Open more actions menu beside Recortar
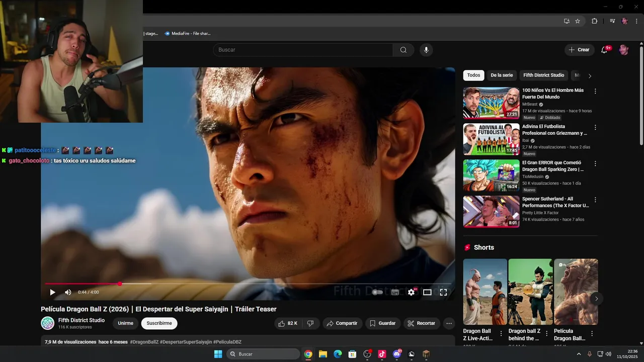The height and width of the screenshot is (362, 644). 449,323
